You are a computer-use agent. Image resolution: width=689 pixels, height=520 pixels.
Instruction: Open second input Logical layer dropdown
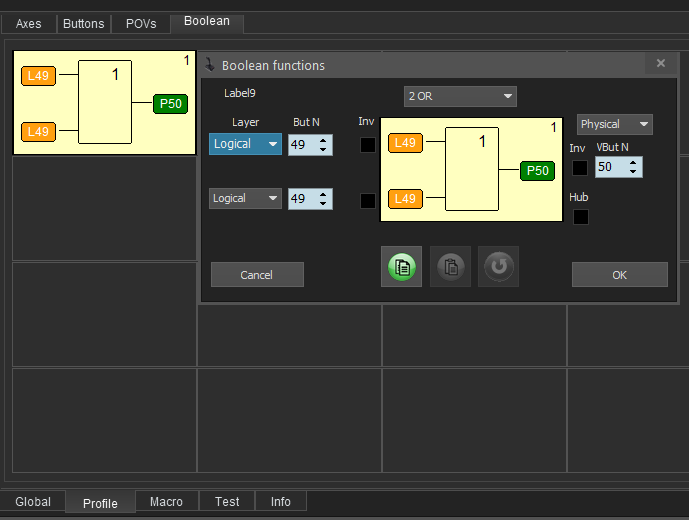pos(245,198)
